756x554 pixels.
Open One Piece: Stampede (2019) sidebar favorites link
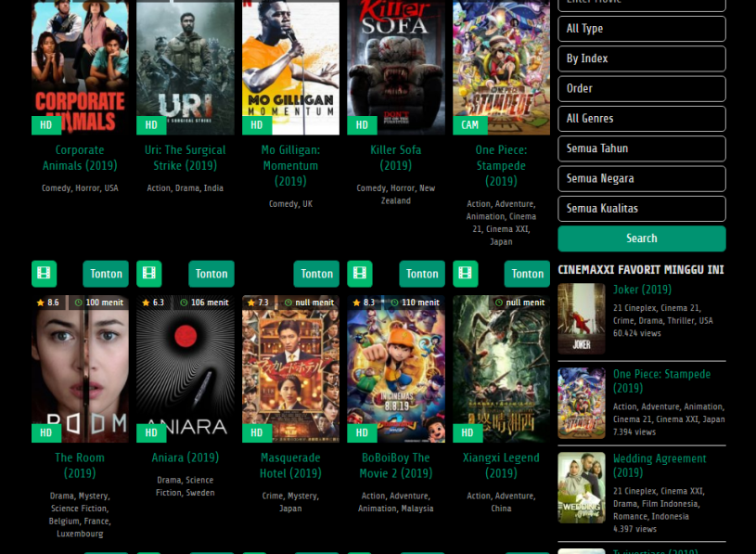point(661,381)
